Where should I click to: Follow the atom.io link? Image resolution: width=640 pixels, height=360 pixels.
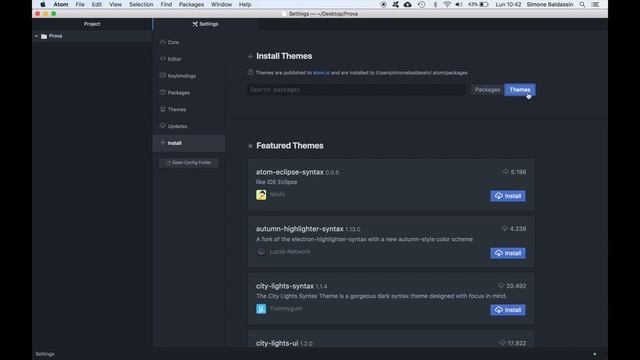click(321, 73)
